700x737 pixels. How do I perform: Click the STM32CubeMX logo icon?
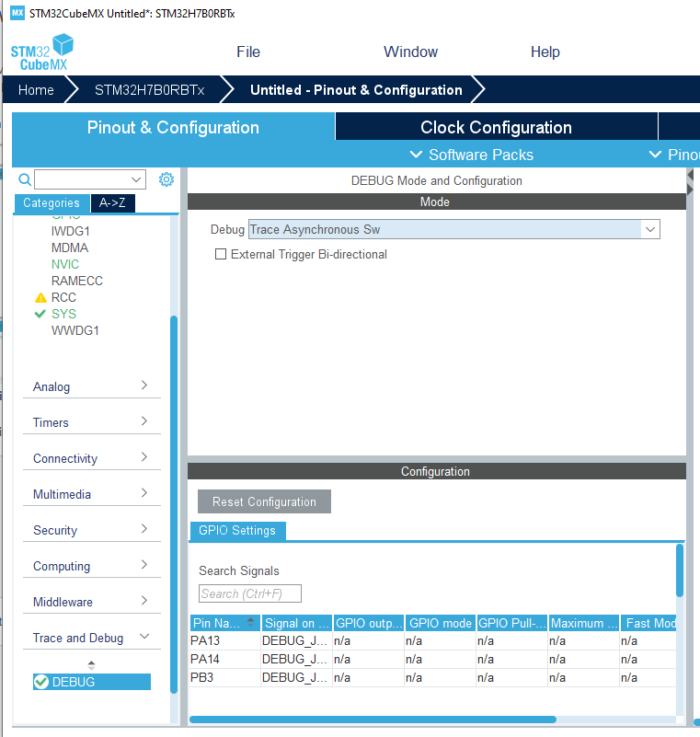click(41, 52)
